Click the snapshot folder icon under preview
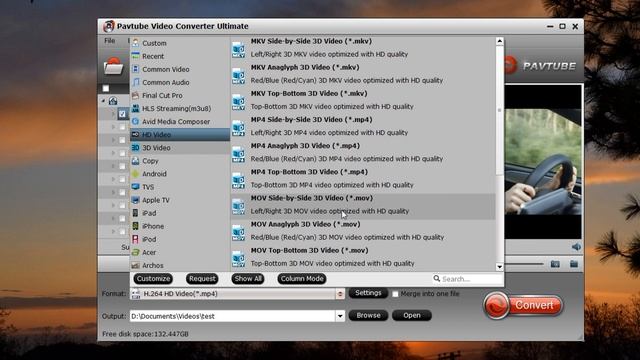 tap(574, 264)
